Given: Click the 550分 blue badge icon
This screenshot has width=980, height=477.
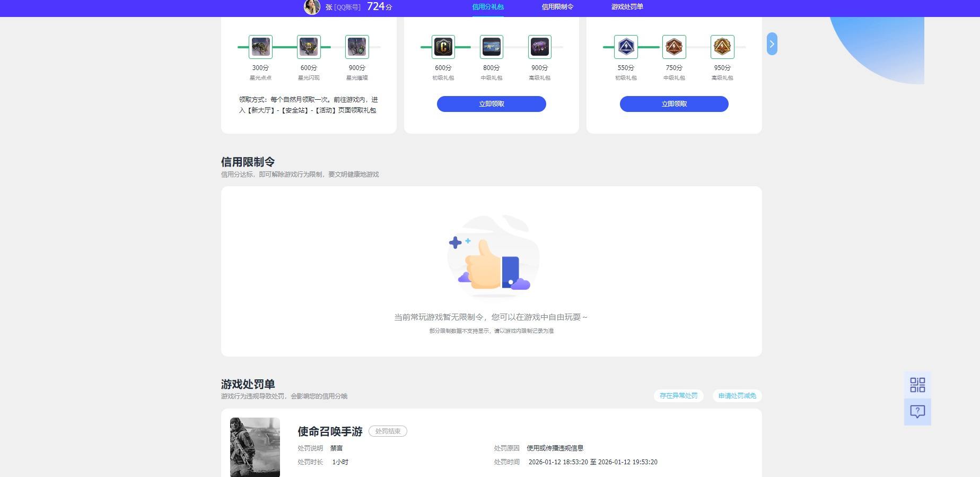Looking at the screenshot, I should pos(626,47).
